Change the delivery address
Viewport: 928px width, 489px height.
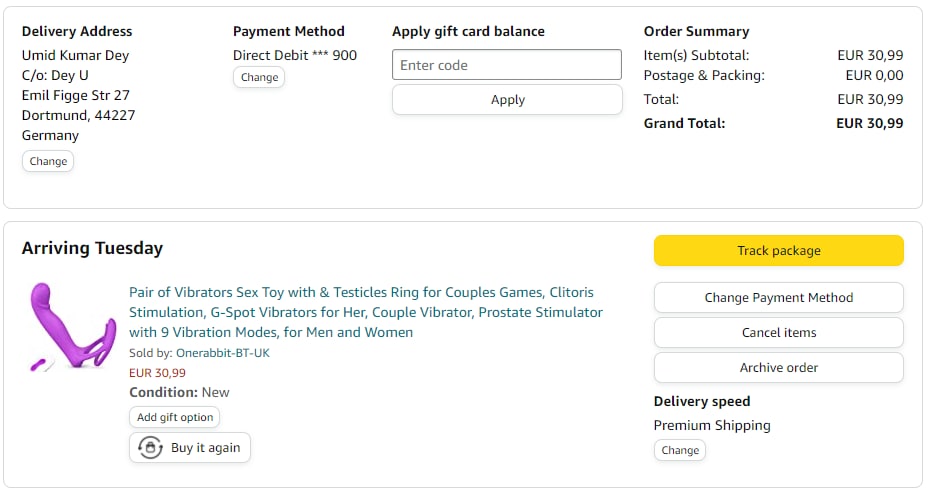[x=48, y=161]
